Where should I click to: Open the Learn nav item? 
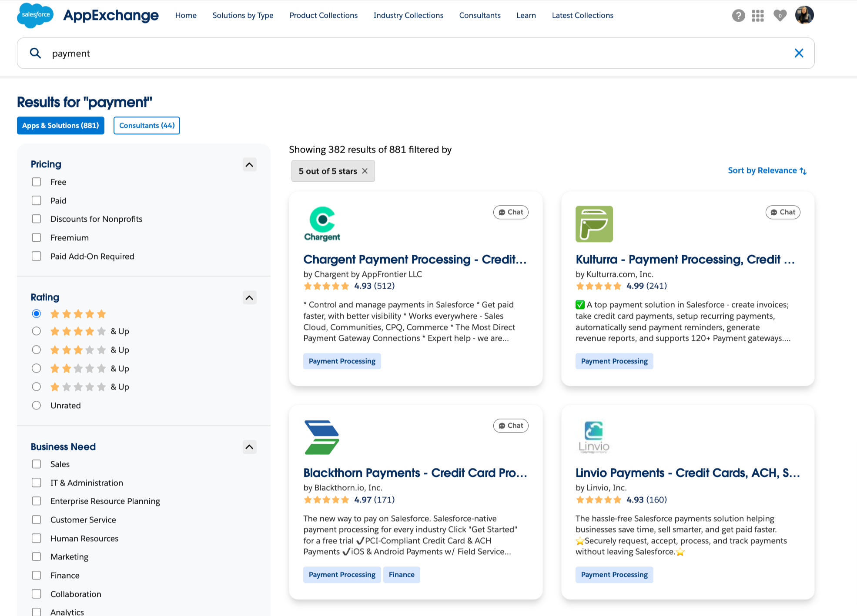coord(526,15)
